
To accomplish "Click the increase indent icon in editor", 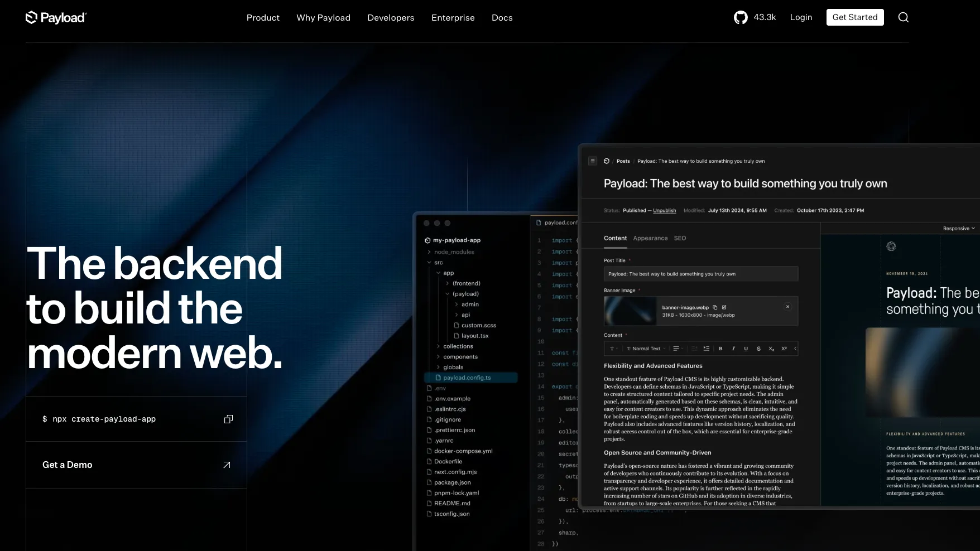I will tap(707, 349).
